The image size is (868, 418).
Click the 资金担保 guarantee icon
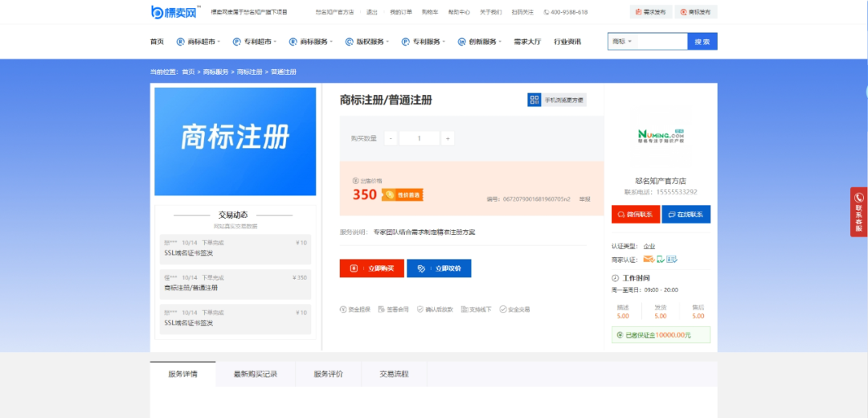tap(343, 309)
